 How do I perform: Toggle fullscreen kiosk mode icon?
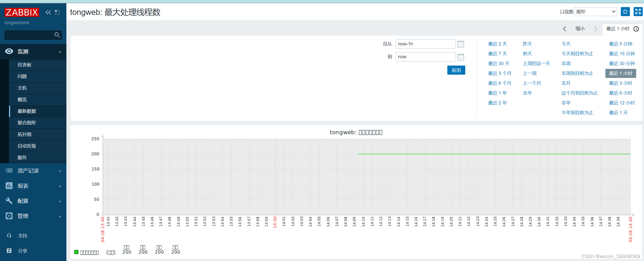coord(638,12)
